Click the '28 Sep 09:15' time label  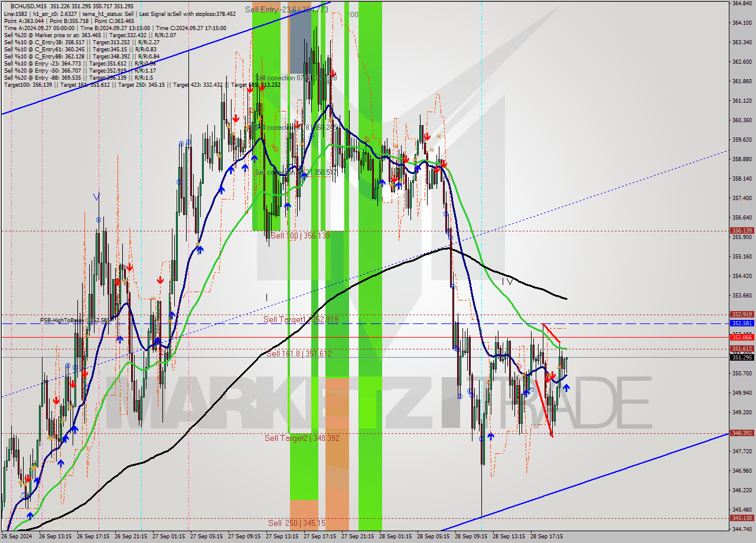pyautogui.click(x=472, y=537)
